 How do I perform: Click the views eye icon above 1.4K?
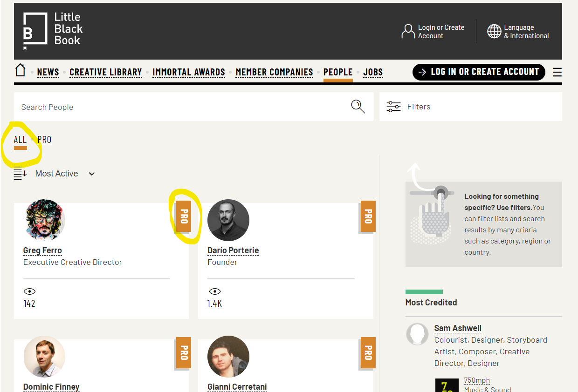click(x=214, y=291)
